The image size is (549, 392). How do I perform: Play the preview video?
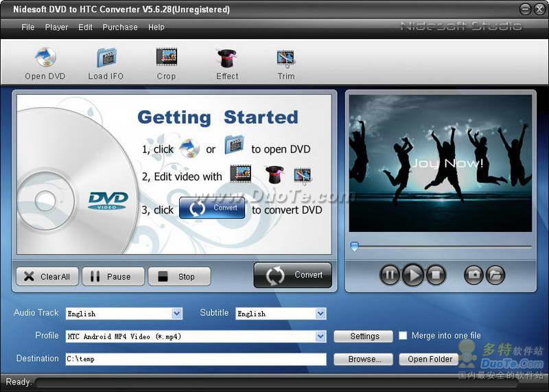pyautogui.click(x=413, y=275)
